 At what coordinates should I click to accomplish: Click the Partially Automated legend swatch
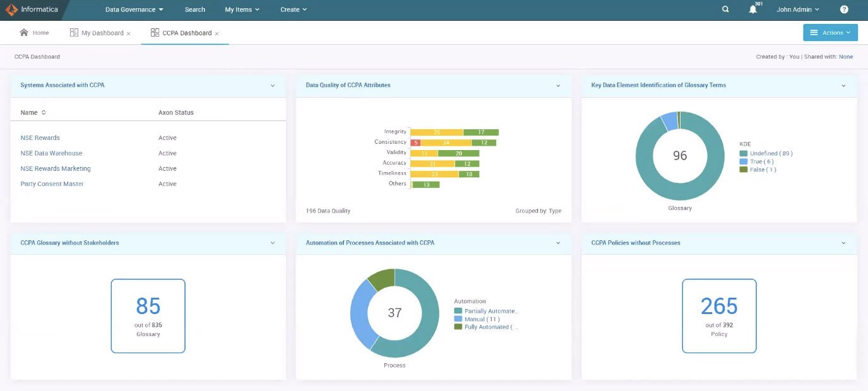[458, 311]
